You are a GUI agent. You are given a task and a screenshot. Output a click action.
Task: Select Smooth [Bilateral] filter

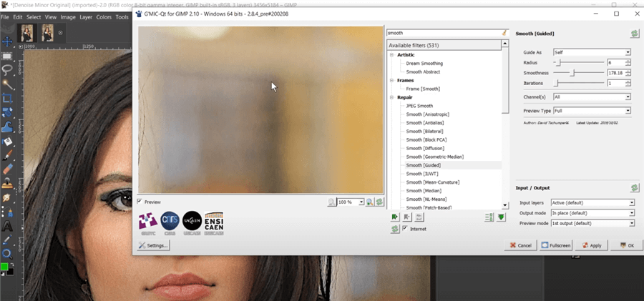(424, 132)
